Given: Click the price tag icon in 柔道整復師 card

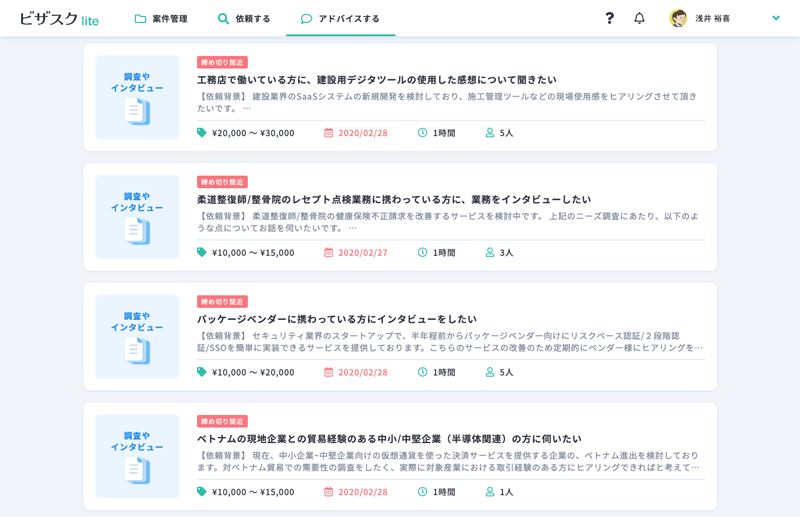Looking at the screenshot, I should click(202, 252).
